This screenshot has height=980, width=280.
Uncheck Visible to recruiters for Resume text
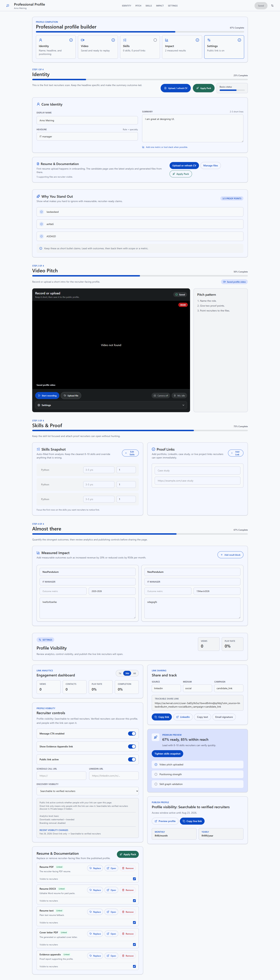pos(134,922)
